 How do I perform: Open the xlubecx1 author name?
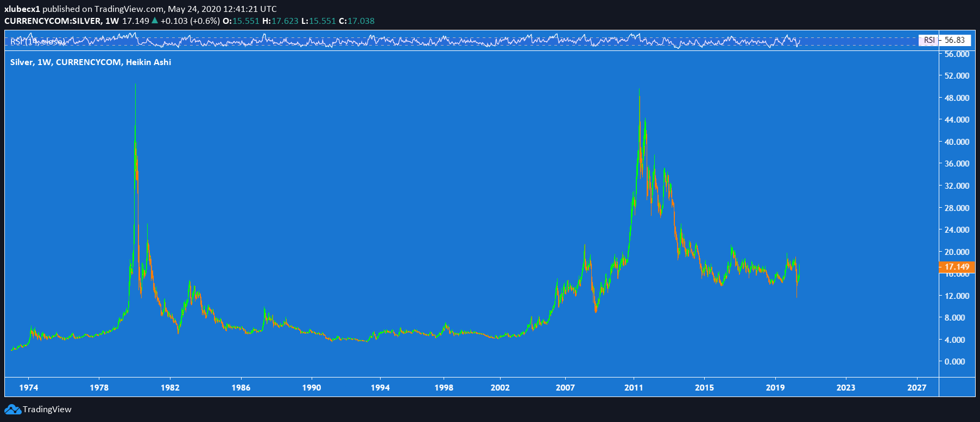coord(22,9)
